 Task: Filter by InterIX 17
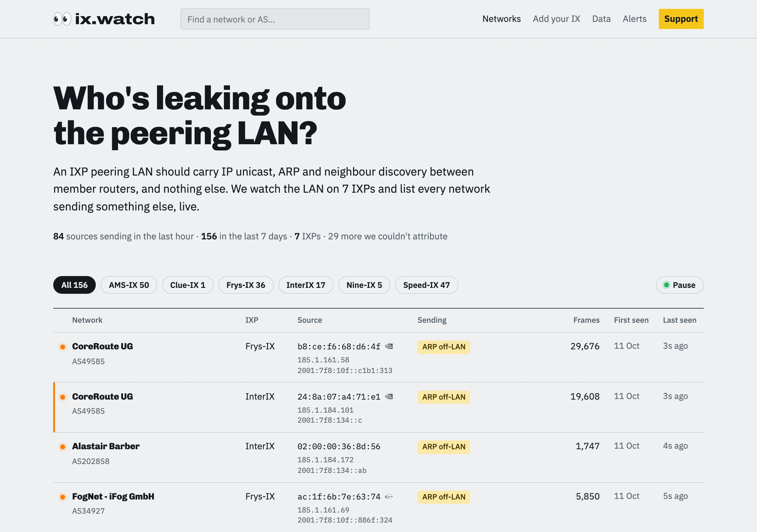pos(306,285)
